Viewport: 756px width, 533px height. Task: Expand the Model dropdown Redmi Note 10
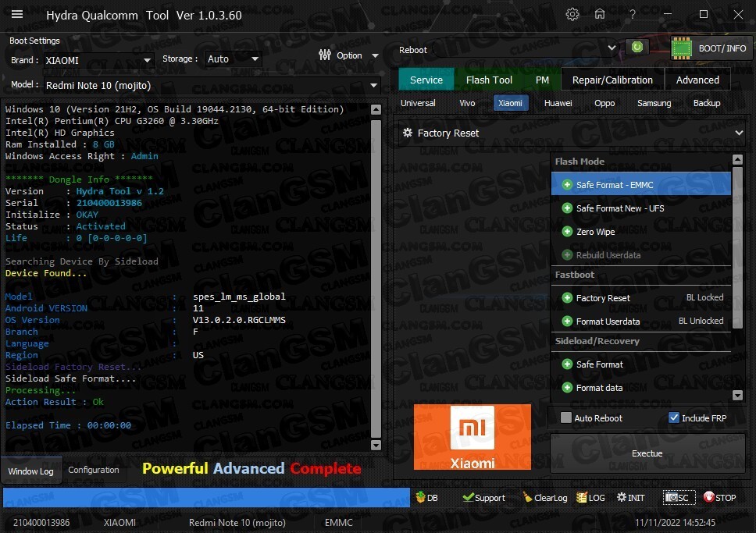pos(212,85)
